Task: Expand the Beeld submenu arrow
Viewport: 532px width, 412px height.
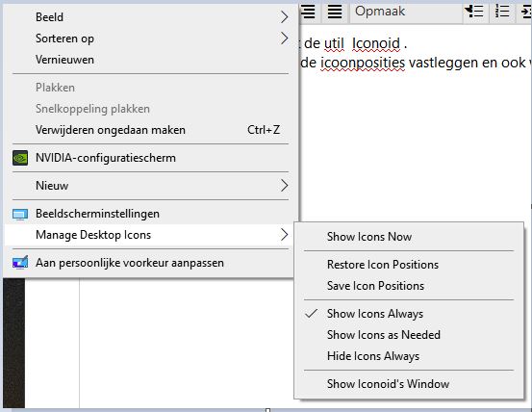Action: [285, 17]
